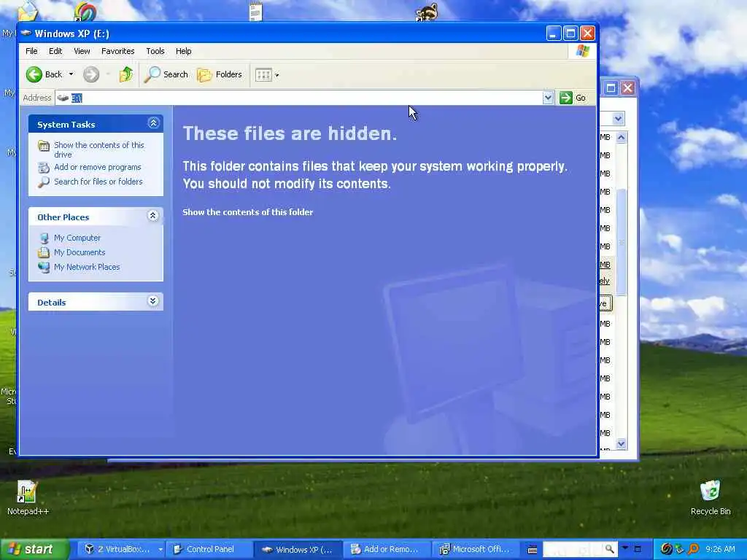Click the Search toolbar button

[x=166, y=74]
